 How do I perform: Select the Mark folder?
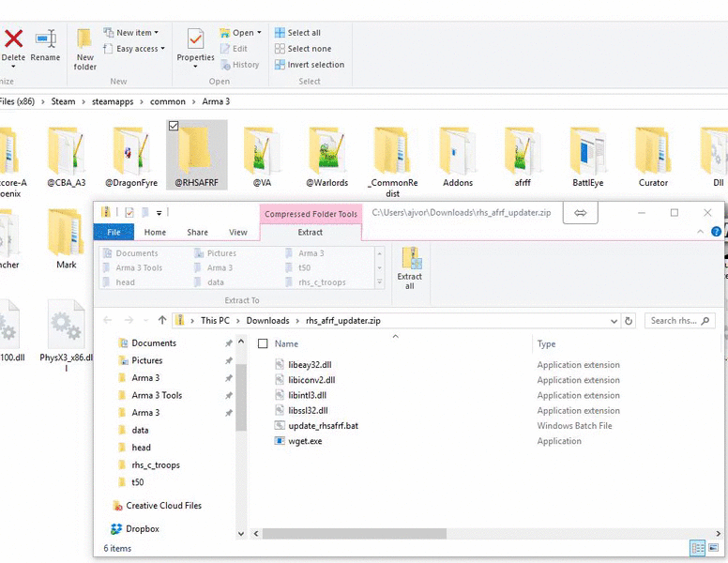pos(66,238)
